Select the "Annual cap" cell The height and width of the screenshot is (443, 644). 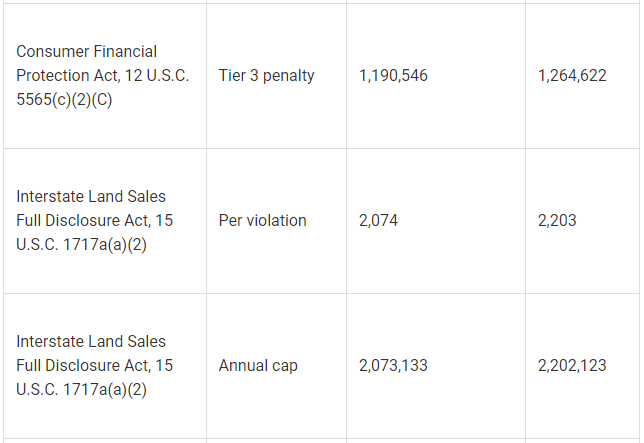click(258, 365)
